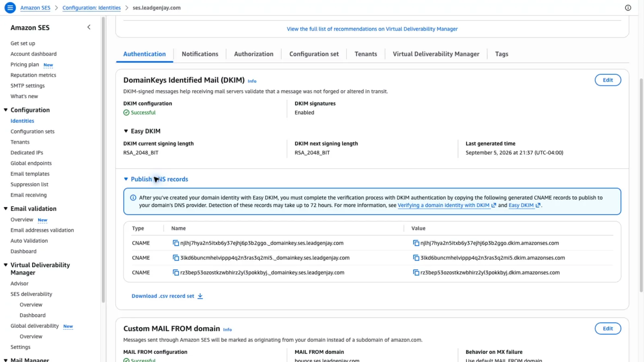644x362 pixels.
Task: Open Pricing plan in sidebar
Action: pos(25,64)
